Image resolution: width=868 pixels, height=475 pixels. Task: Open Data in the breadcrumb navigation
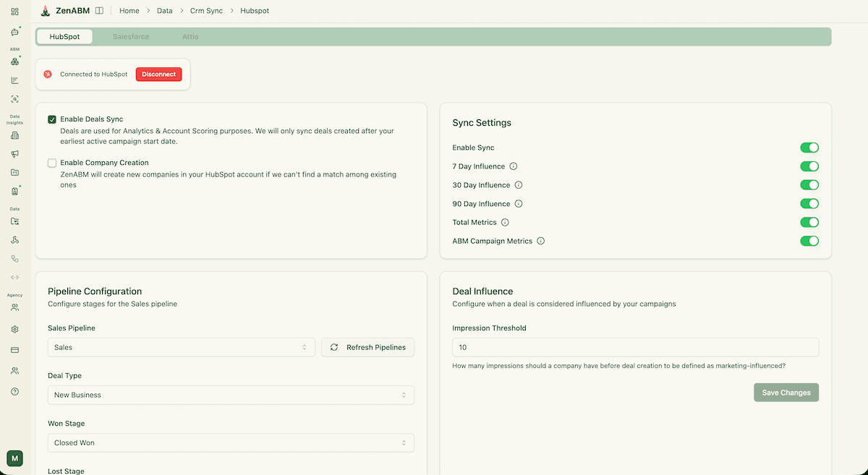pos(164,11)
